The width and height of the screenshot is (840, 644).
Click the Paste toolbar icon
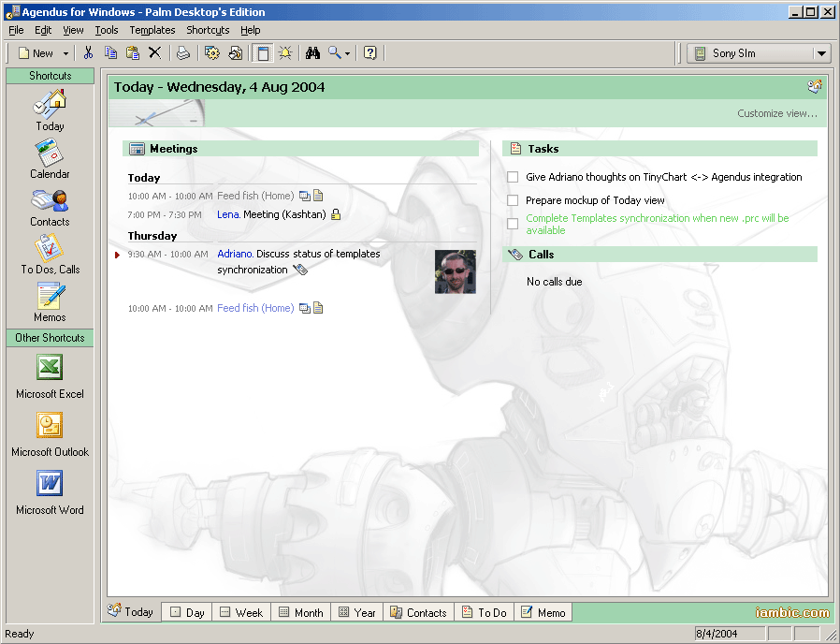(132, 52)
